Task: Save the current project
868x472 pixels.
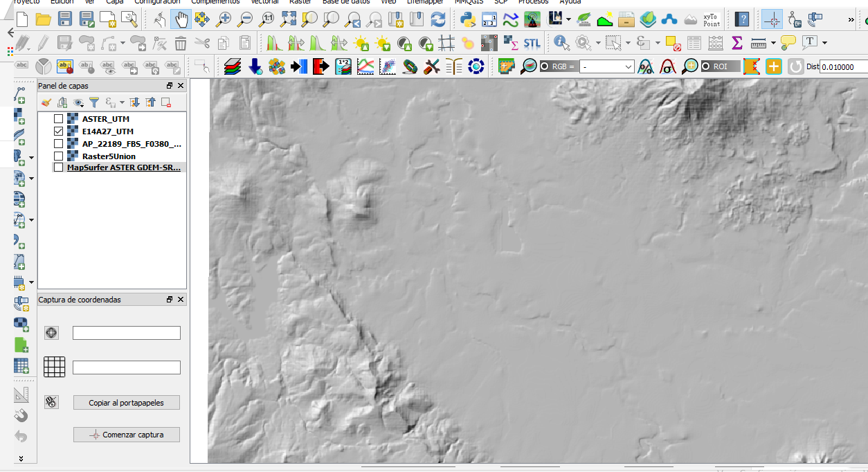Action: (x=65, y=19)
